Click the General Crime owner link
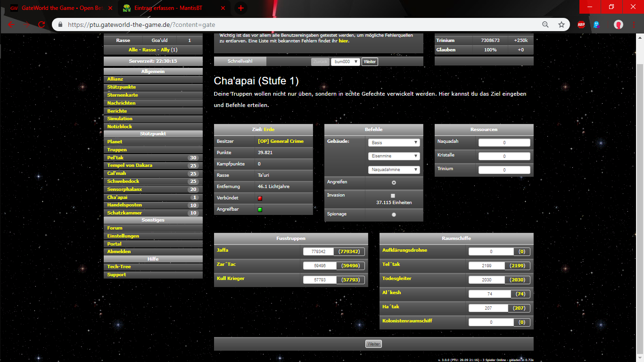Screen dimensions: 644x362 point(281,141)
